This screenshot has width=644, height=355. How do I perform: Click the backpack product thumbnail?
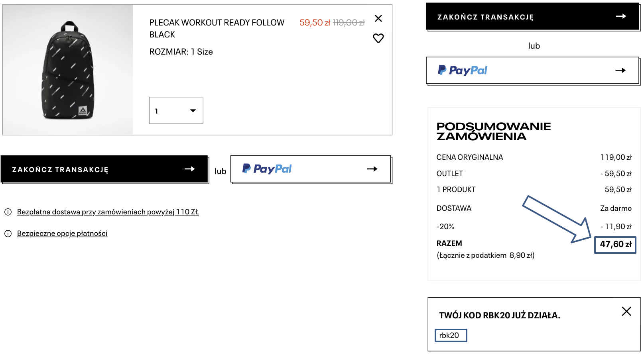tap(68, 70)
